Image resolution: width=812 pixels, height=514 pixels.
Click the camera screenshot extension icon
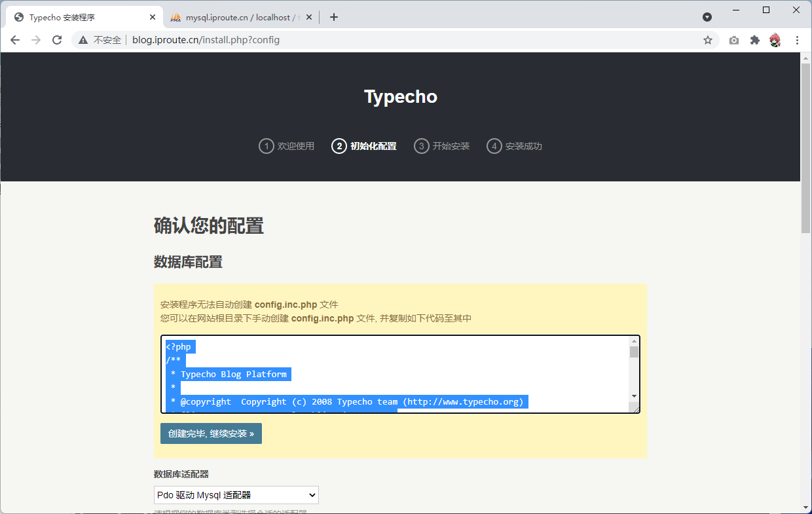[x=734, y=40]
